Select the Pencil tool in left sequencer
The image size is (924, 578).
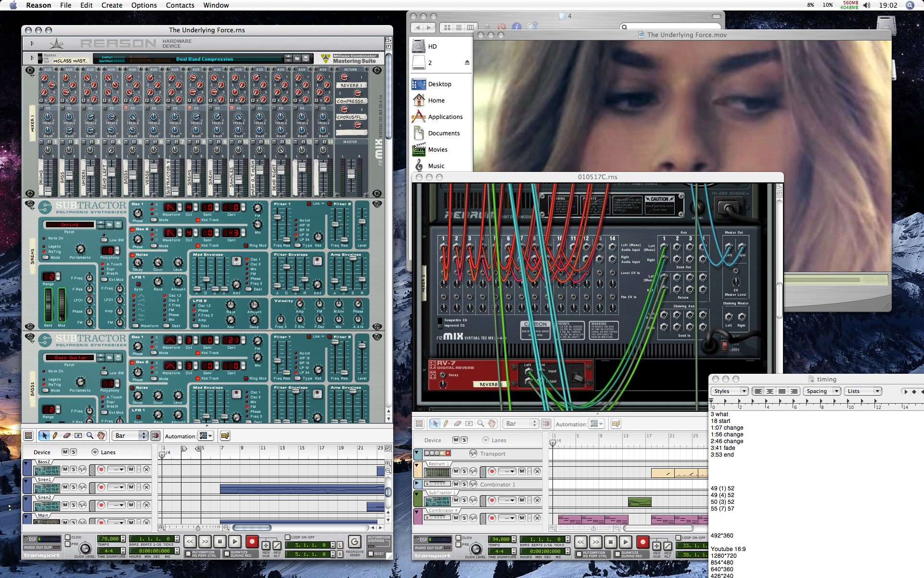(x=55, y=435)
